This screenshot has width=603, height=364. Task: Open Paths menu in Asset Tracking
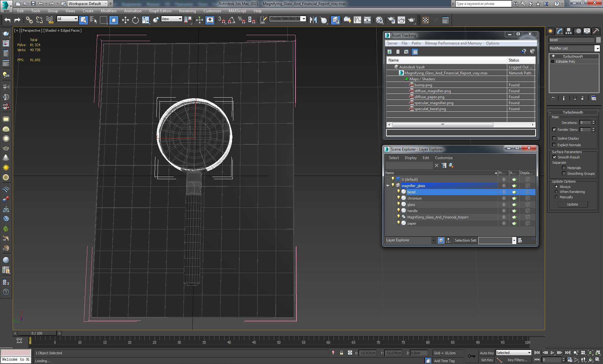416,43
